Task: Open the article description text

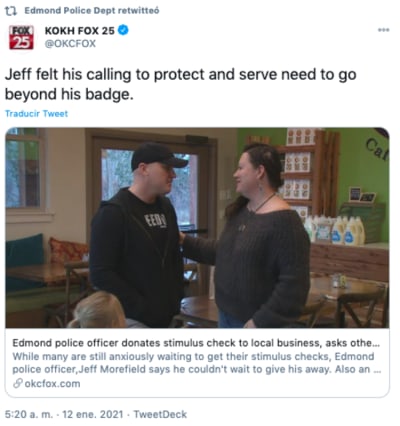Action: coord(196,363)
